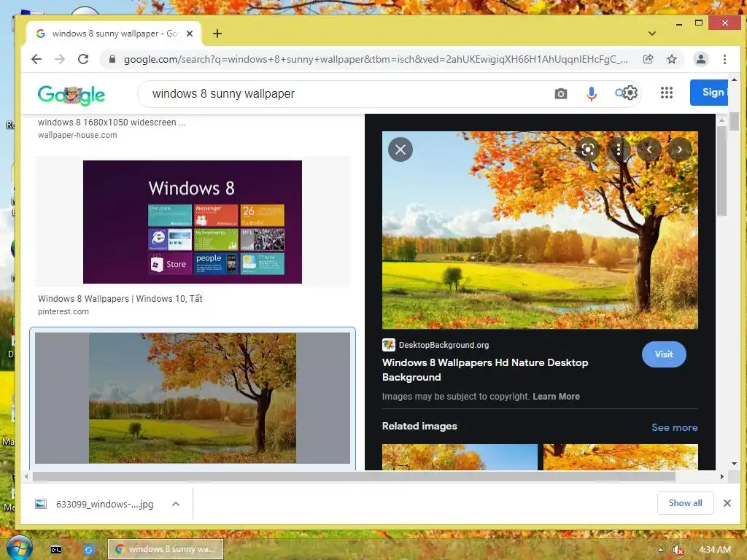View site info via padlock icon
Viewport: 747px width, 560px height.
[x=112, y=59]
